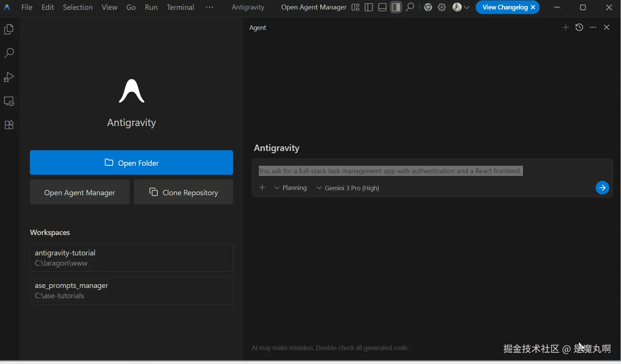The width and height of the screenshot is (621, 364).
Task: Show past conversations history in Agent panel
Action: 579,27
